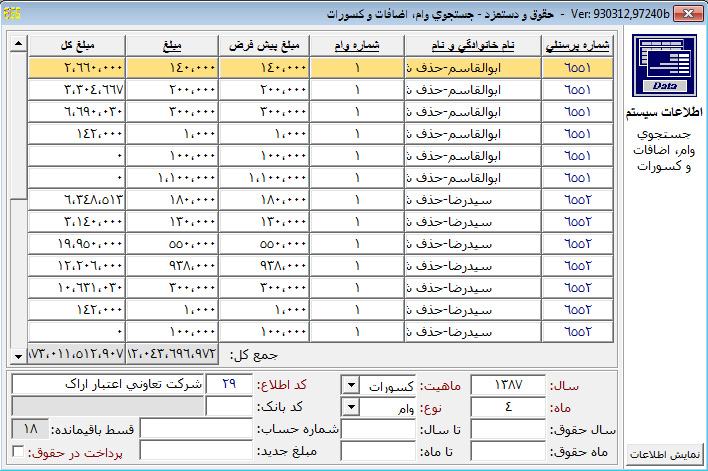Click the مبلغ cell ٥٥٠،٠٠٠

pyautogui.click(x=172, y=244)
